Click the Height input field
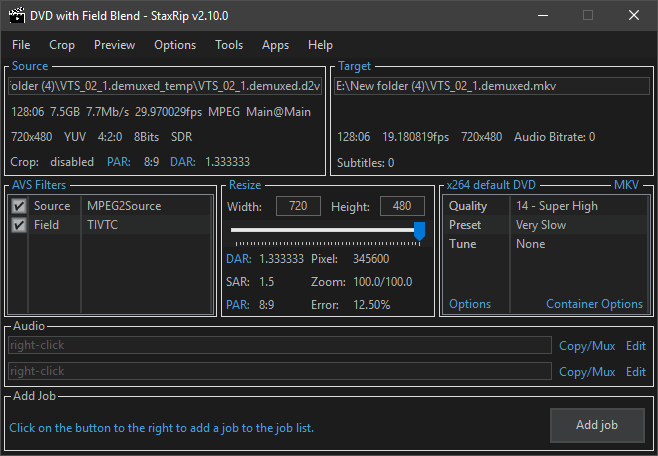This screenshot has width=658, height=456. (409, 206)
